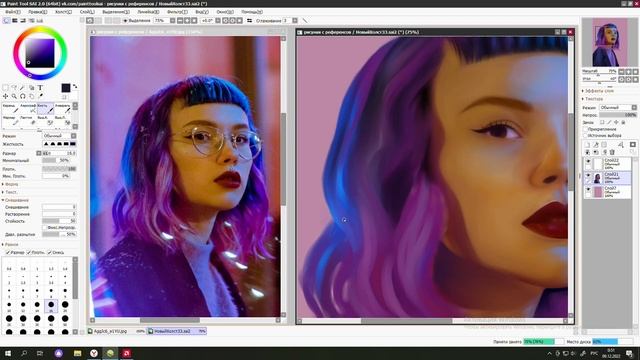The width and height of the screenshot is (640, 360).
Task: Open File Explorer from taskbar
Action: (x=78, y=353)
